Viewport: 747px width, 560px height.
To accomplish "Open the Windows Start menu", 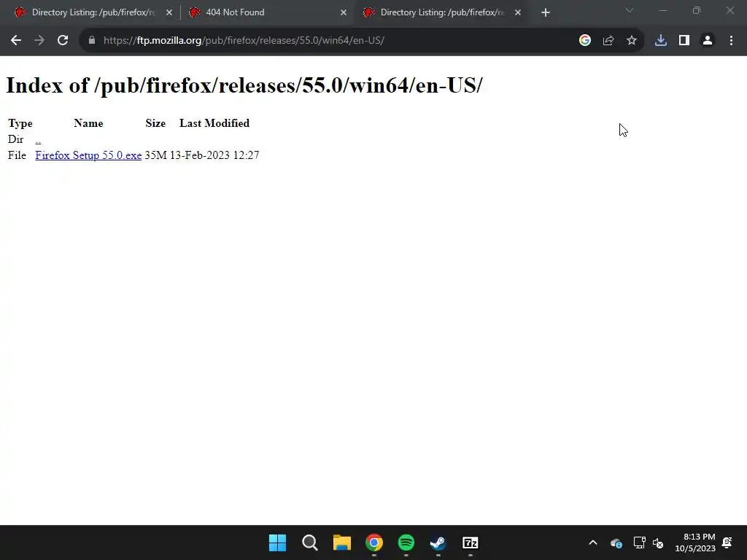I will pos(278,542).
